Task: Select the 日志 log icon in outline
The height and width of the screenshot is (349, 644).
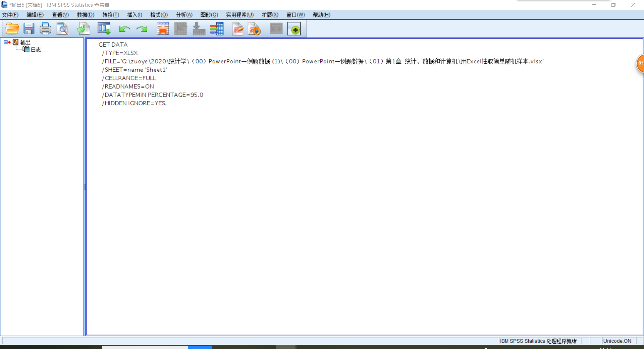Action: (26, 49)
